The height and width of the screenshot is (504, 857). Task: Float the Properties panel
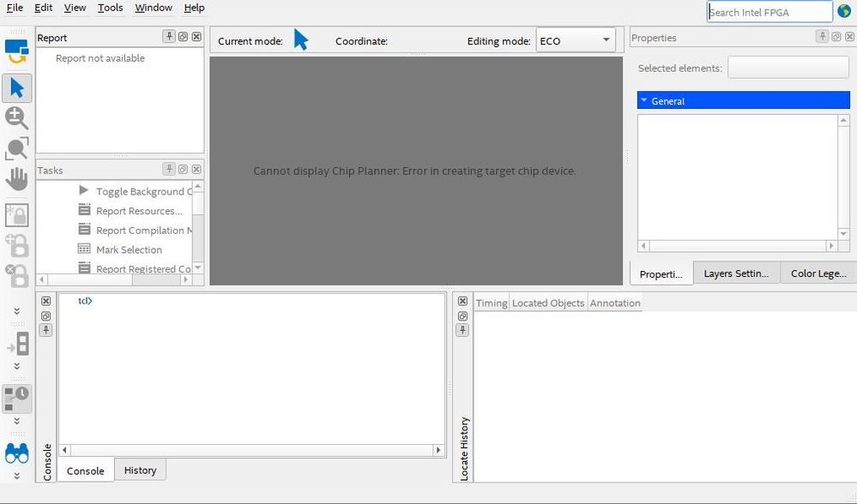pyautogui.click(x=836, y=37)
